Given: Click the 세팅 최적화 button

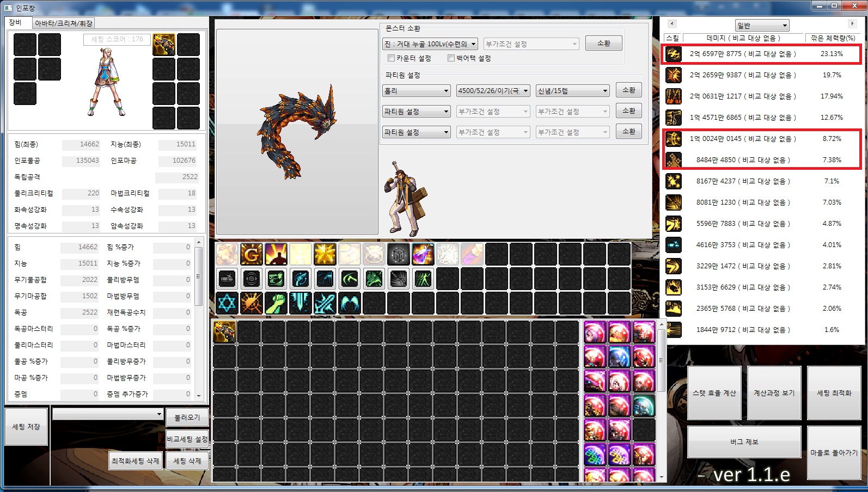Looking at the screenshot, I should pyautogui.click(x=834, y=393).
